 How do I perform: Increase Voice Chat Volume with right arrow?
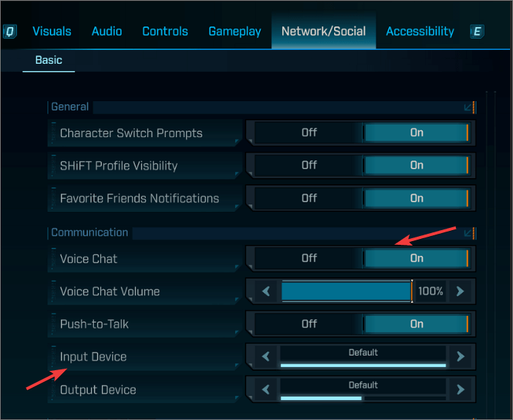click(460, 291)
